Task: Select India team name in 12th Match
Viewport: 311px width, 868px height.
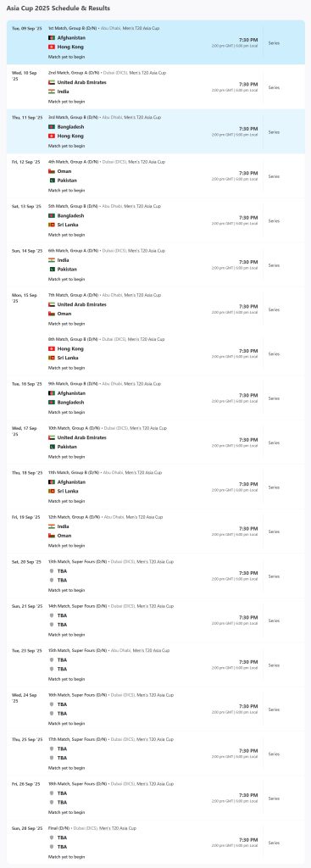Action: click(x=63, y=526)
